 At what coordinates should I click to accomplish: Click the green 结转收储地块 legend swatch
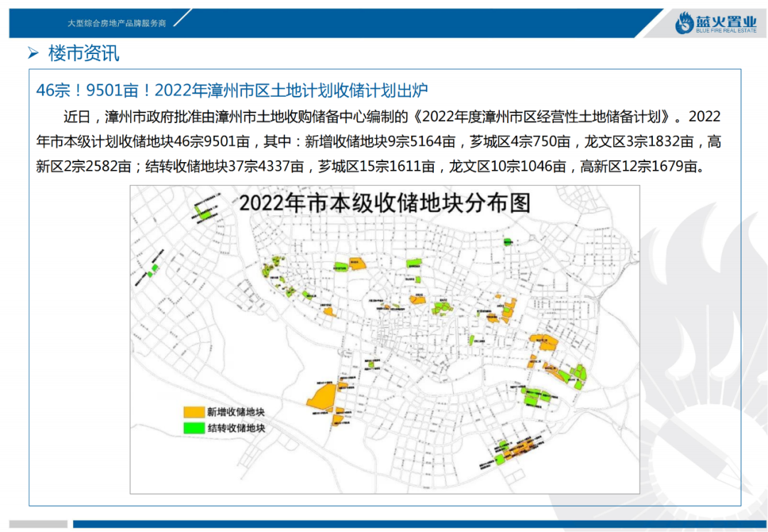[x=193, y=428]
